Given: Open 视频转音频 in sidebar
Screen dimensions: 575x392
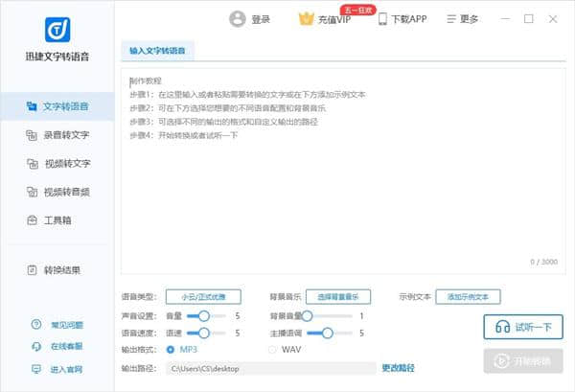Looking at the screenshot, I should (57, 192).
